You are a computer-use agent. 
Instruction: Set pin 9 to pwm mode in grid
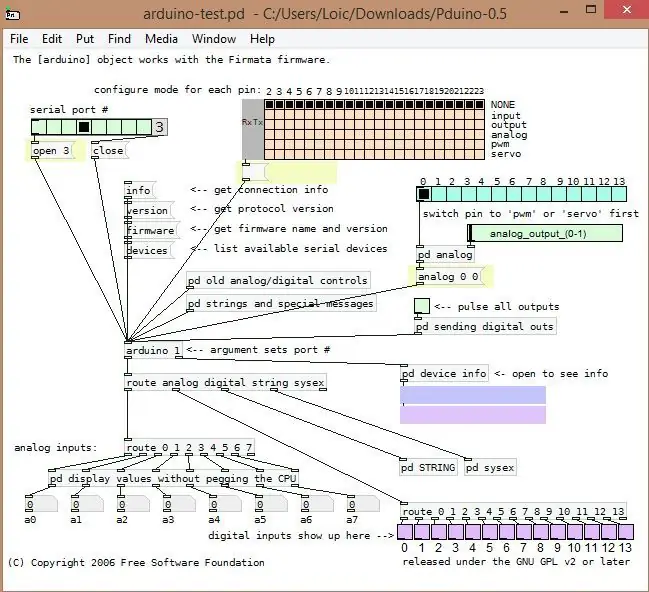339,144
